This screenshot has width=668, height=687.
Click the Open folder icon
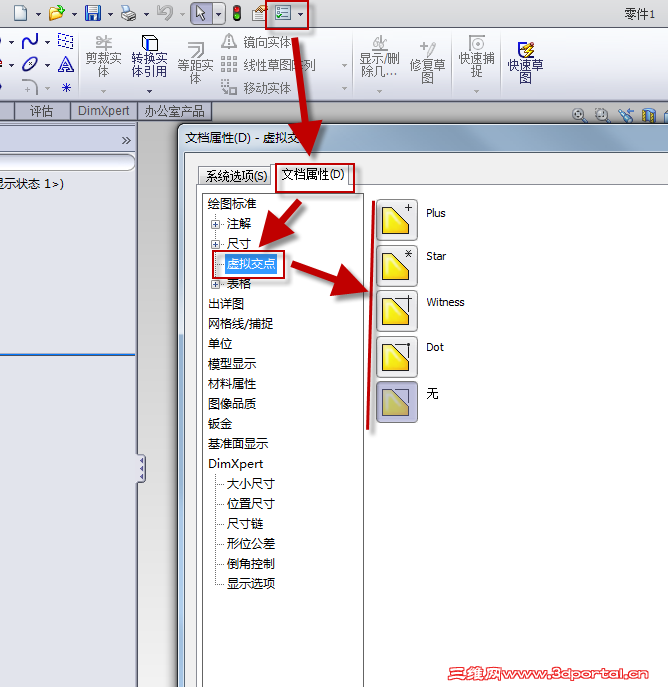[x=57, y=13]
